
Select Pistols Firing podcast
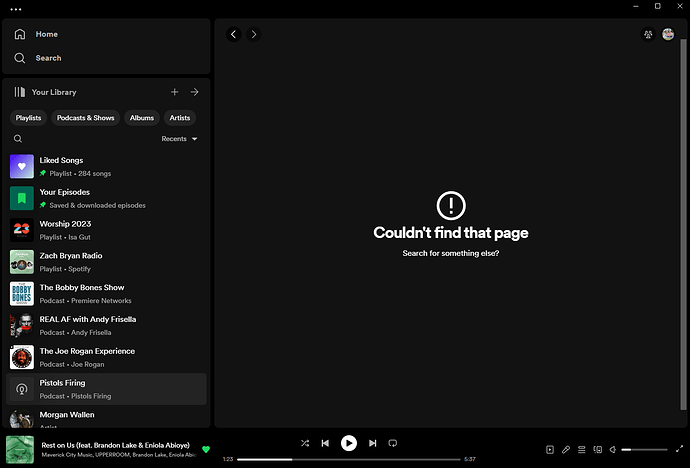point(106,389)
